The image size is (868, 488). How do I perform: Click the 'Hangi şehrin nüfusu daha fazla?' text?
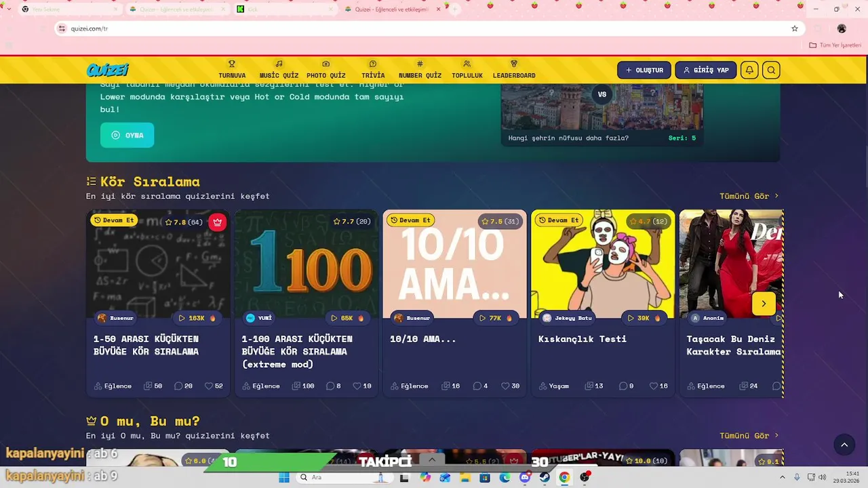(x=568, y=138)
